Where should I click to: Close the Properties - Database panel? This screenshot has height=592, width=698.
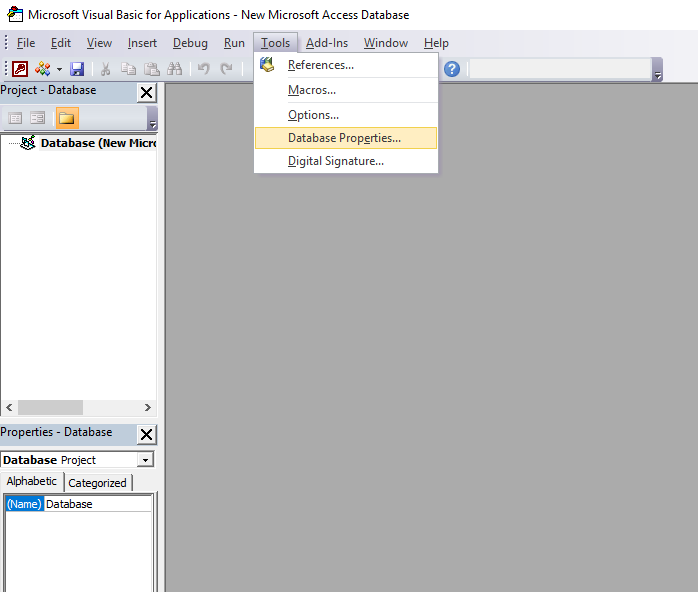point(146,434)
